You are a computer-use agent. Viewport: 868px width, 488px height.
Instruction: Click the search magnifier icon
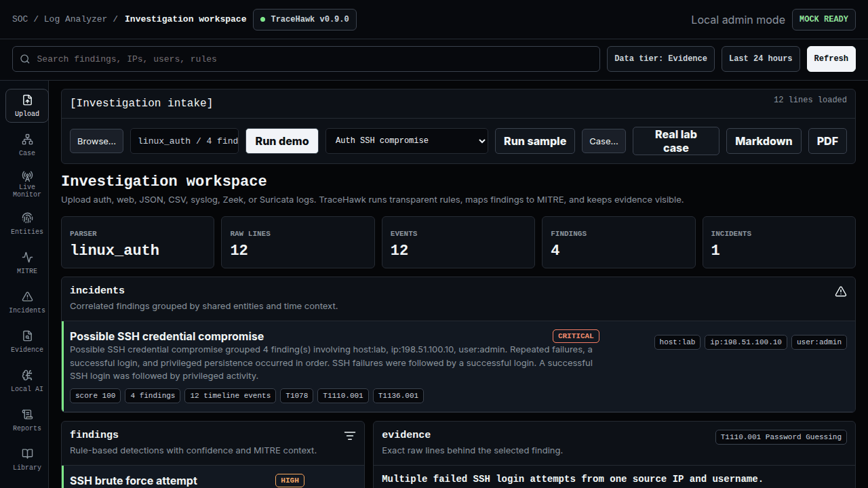point(25,59)
